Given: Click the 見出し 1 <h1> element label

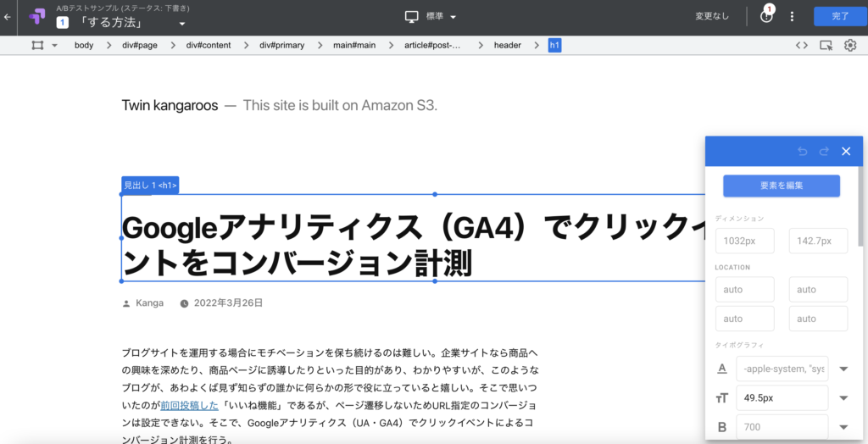Looking at the screenshot, I should click(150, 186).
